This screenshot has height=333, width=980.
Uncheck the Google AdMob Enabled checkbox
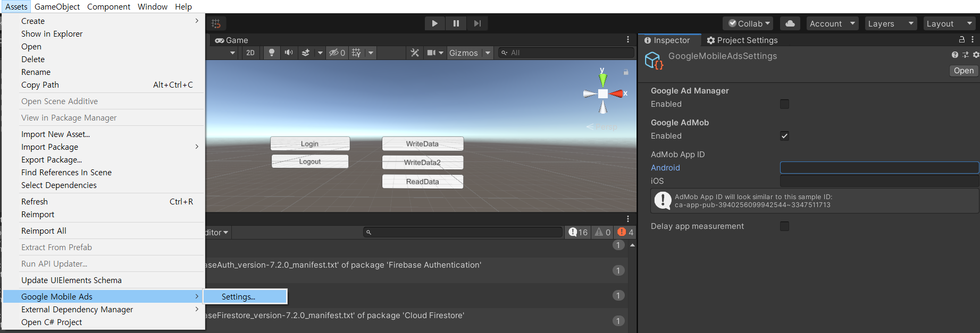[x=784, y=136]
